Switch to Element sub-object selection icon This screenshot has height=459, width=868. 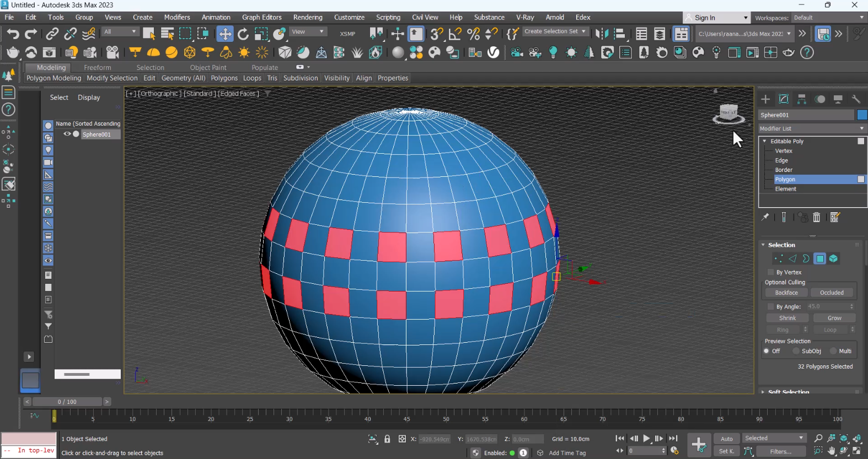click(x=833, y=258)
